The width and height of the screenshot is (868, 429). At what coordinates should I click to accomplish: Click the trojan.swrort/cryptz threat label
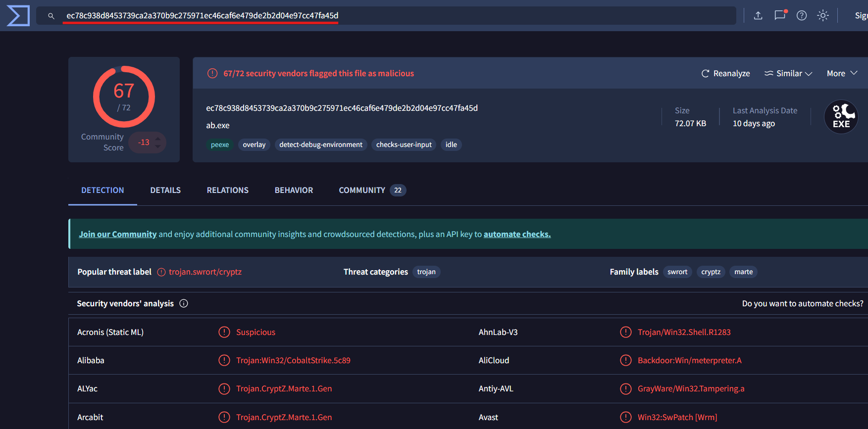(x=205, y=272)
